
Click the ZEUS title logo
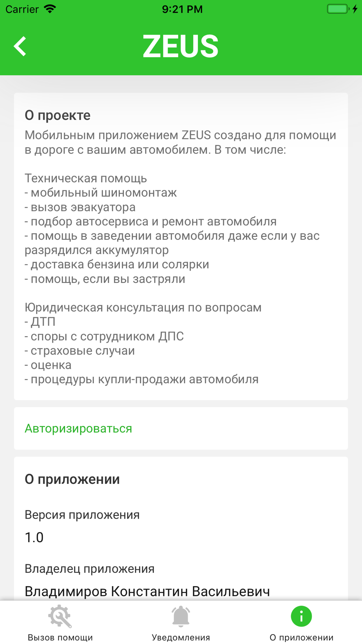pos(181,46)
